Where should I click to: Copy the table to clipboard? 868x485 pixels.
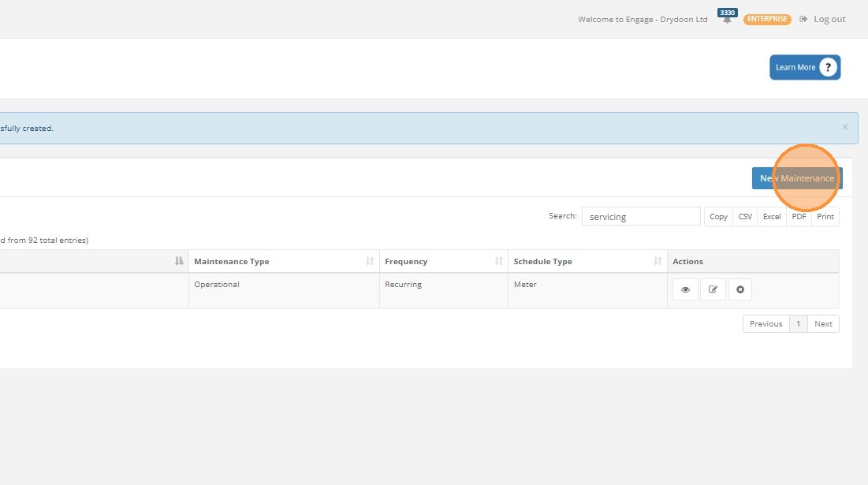[x=718, y=217]
